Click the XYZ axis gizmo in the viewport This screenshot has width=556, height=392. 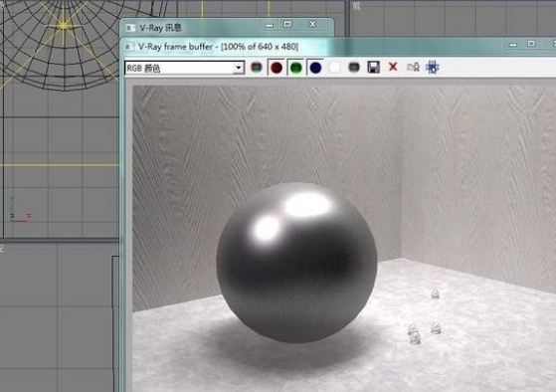pyautogui.click(x=20, y=210)
